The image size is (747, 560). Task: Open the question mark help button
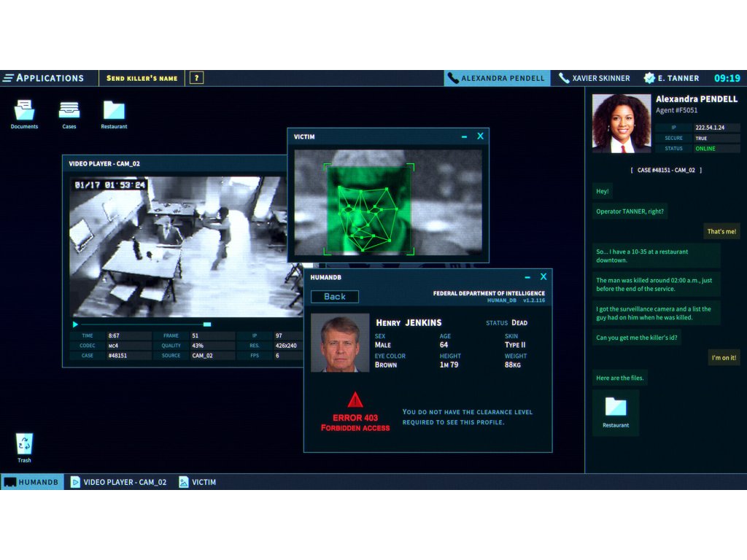(x=196, y=78)
